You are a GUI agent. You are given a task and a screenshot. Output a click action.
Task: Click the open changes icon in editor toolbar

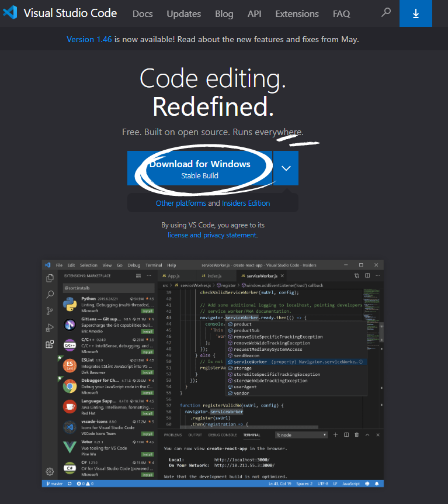357,275
